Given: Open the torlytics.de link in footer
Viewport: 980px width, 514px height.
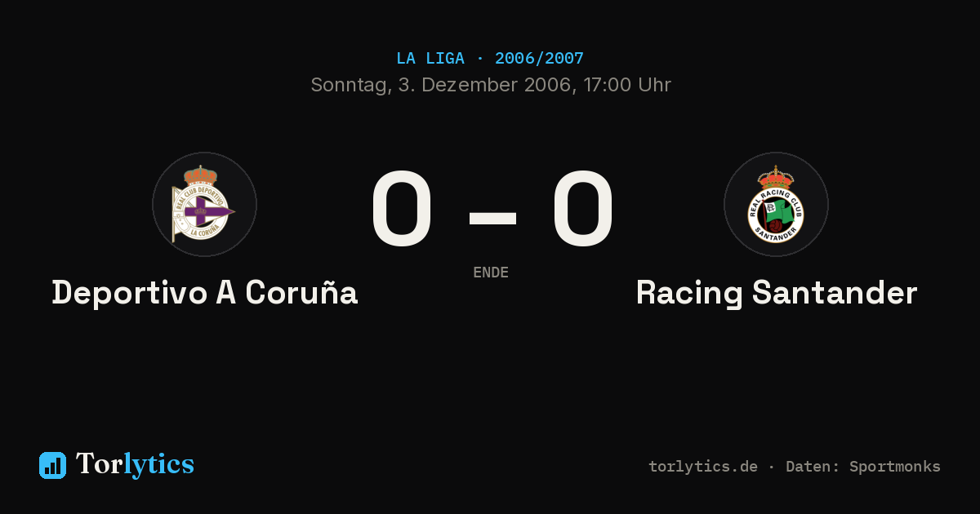Looking at the screenshot, I should (703, 467).
